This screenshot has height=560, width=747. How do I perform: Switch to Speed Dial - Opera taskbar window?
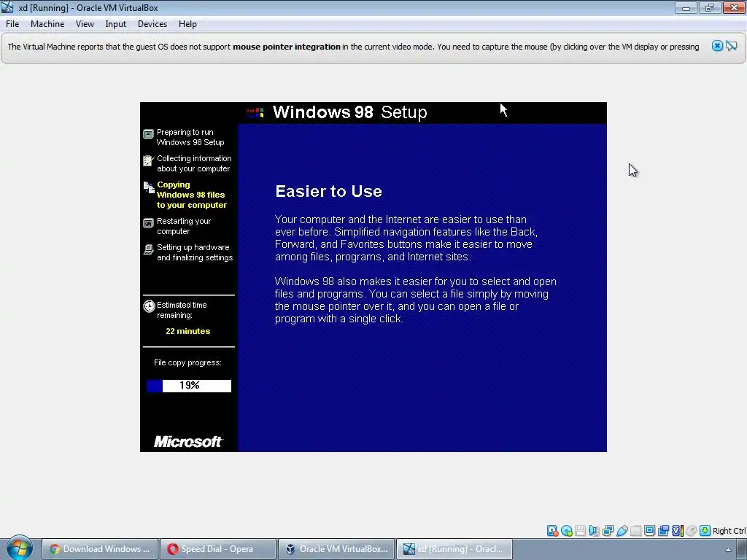point(217,549)
